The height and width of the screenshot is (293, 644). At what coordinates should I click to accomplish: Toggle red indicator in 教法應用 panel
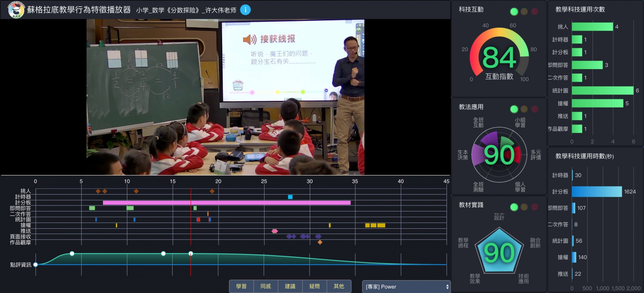[x=535, y=109]
